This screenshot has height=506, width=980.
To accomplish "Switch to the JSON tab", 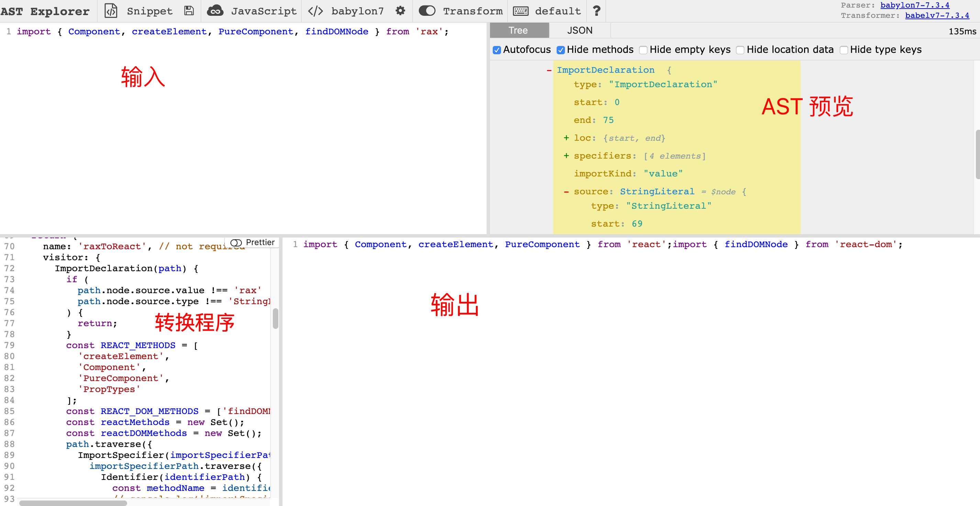I will [579, 31].
